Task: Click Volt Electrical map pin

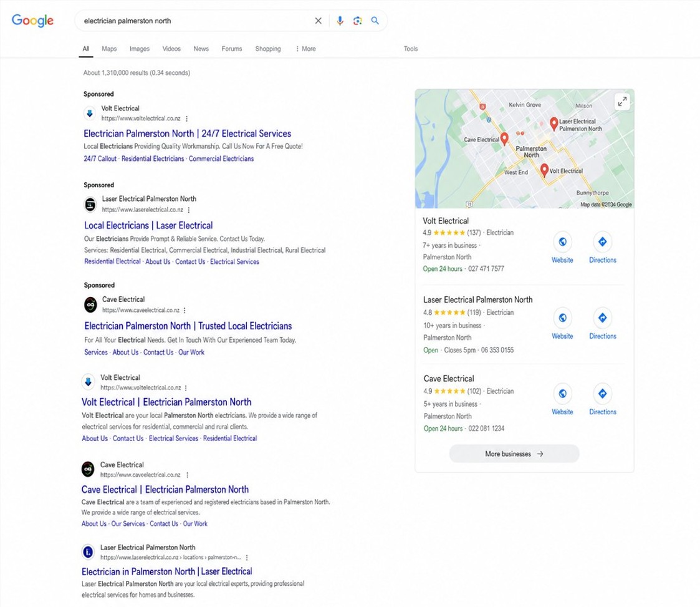Action: click(544, 170)
